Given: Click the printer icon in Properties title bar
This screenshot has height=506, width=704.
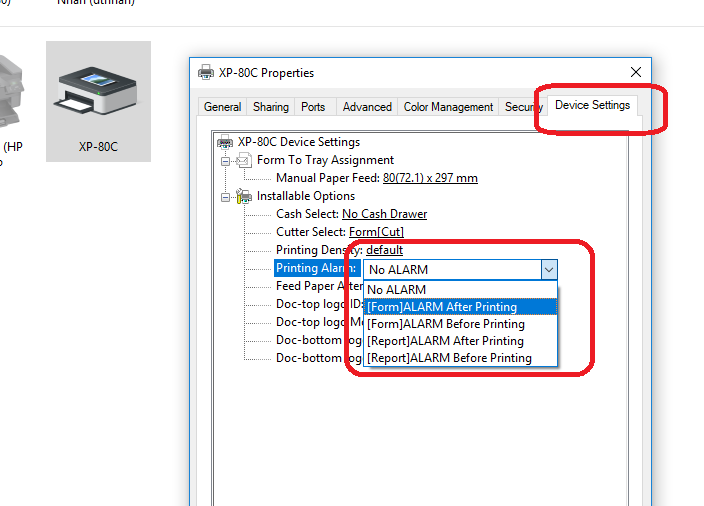Looking at the screenshot, I should 206,72.
